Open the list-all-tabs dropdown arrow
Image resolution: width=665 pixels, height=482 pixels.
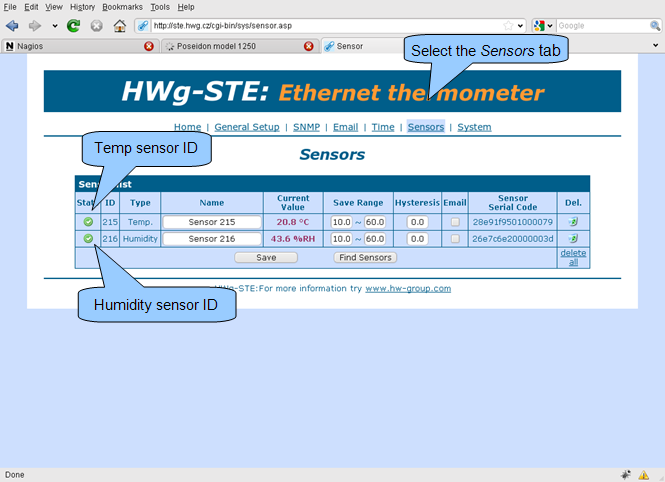coord(655,45)
